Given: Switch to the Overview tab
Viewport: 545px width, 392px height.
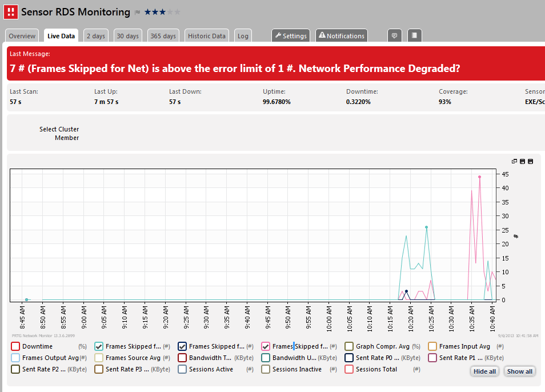Looking at the screenshot, I should click(22, 36).
